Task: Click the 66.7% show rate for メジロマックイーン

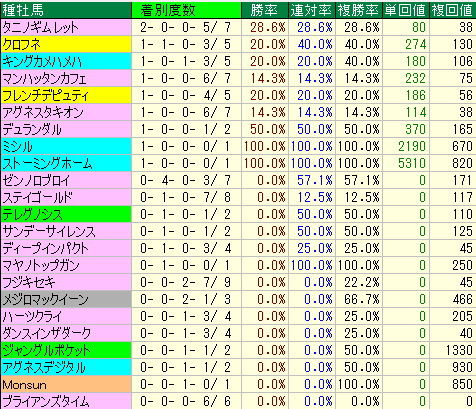Action: (362, 299)
